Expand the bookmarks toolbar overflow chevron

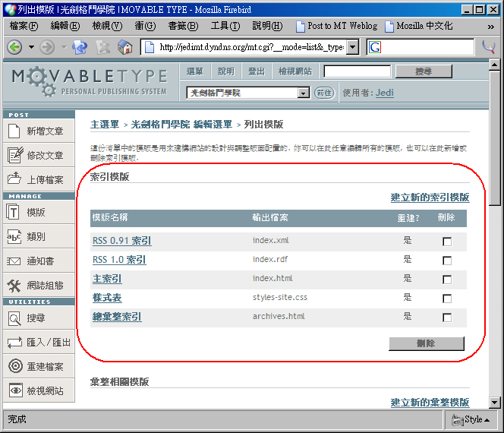point(491,27)
